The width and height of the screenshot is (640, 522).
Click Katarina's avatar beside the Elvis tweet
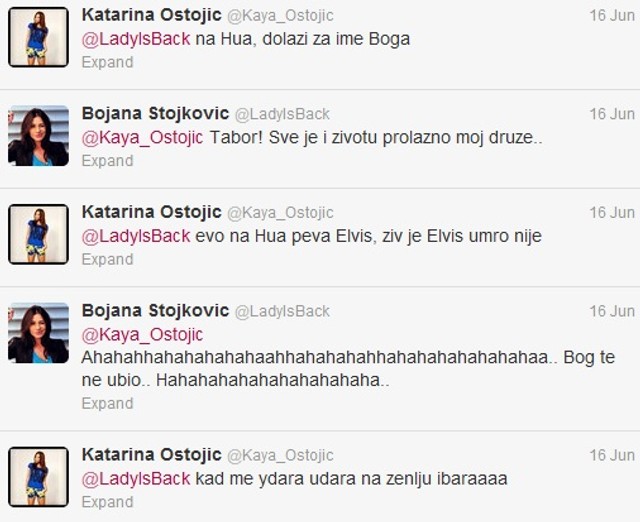[x=38, y=234]
